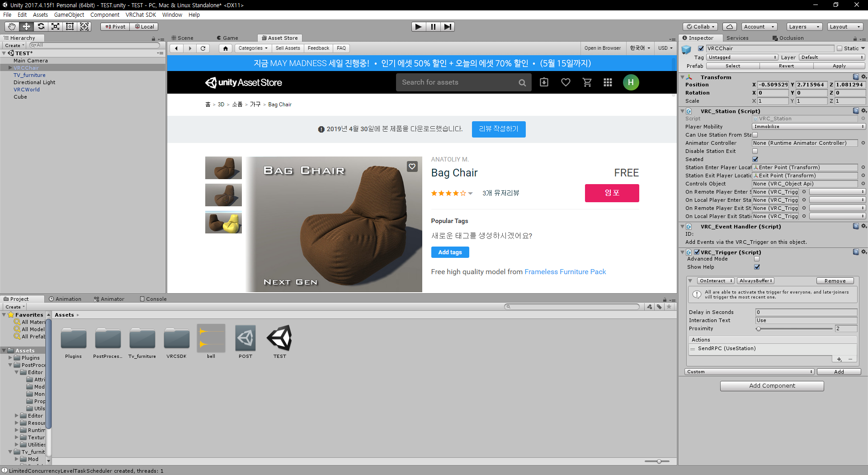Toggle the Seated checkbox
The height and width of the screenshot is (475, 868).
[755, 159]
